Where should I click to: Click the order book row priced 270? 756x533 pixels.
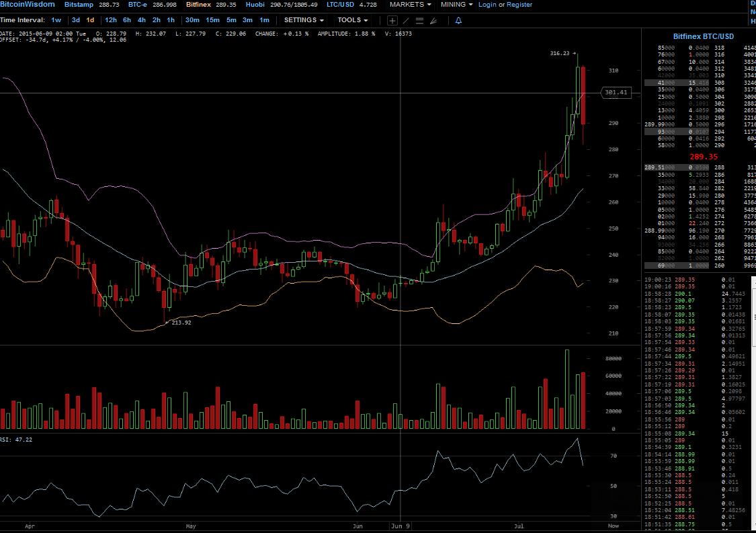[700, 231]
